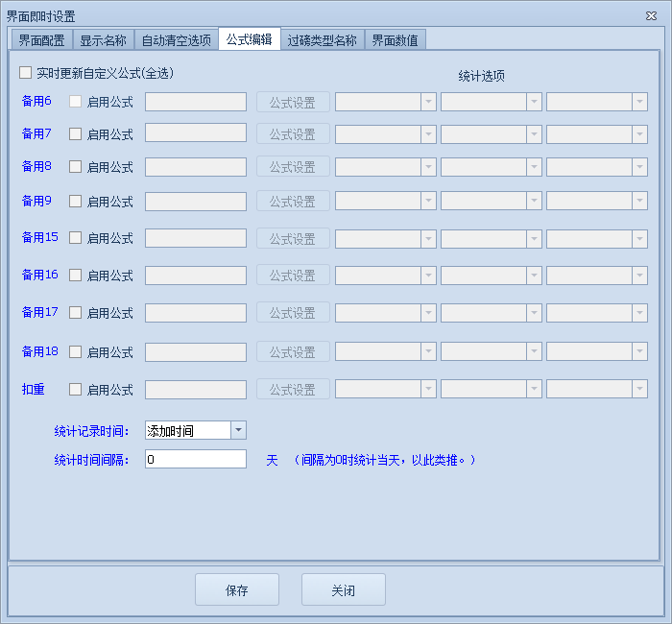This screenshot has width=672, height=624.
Task: Click the 统计选项 heading
Action: point(481,76)
